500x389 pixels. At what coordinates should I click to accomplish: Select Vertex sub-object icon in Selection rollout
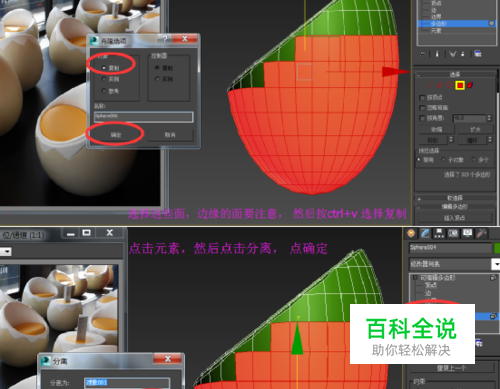click(429, 85)
